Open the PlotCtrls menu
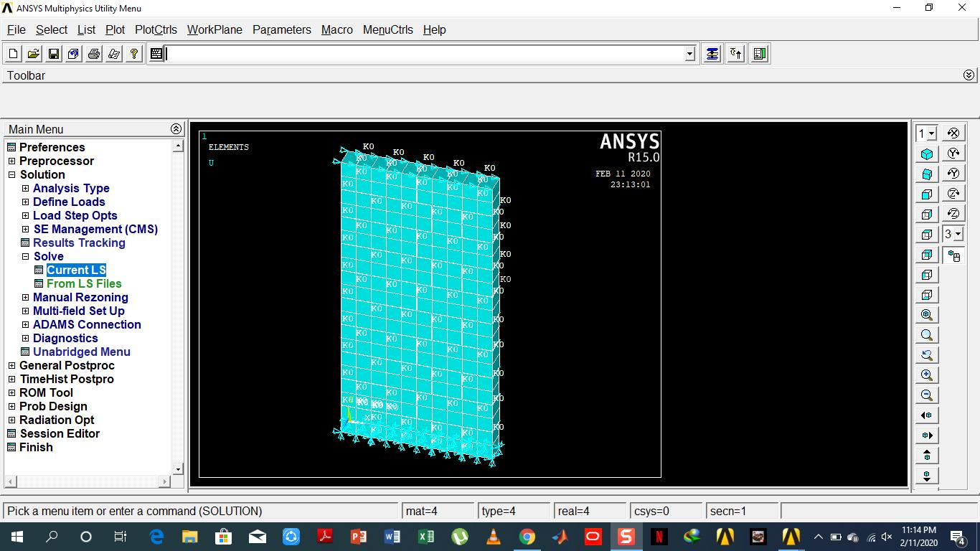 click(156, 29)
